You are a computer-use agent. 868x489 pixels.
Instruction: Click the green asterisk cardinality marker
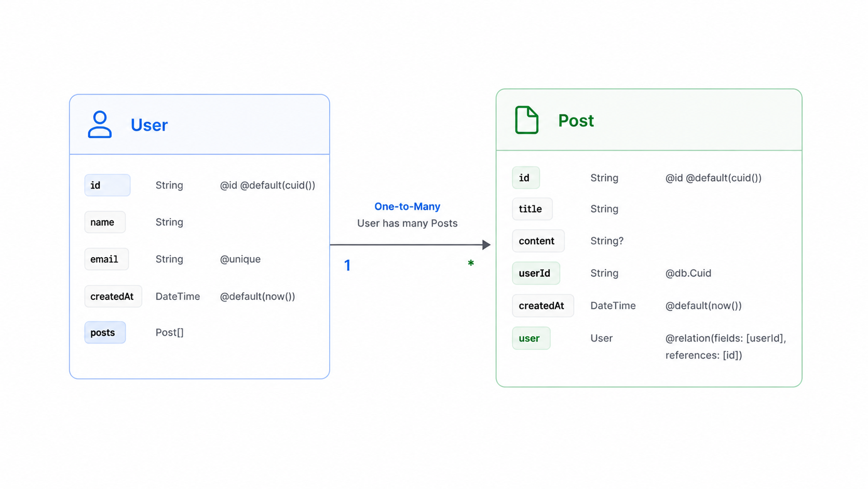[x=471, y=263]
